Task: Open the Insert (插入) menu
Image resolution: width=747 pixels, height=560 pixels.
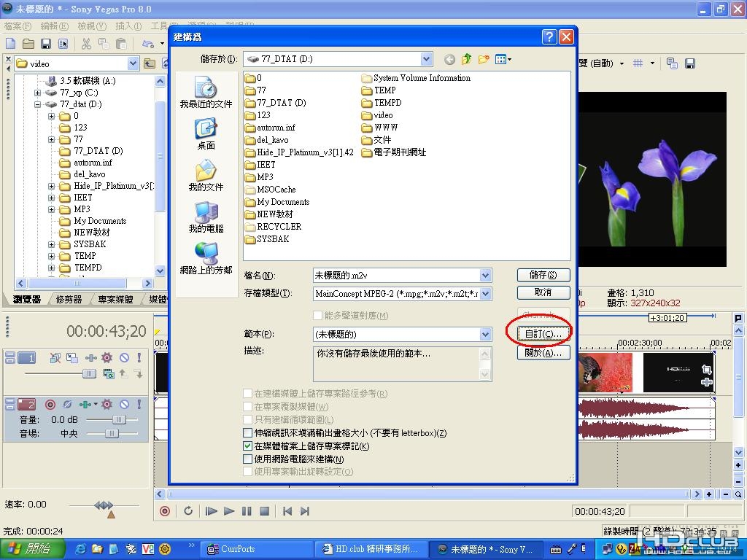Action: point(128,26)
